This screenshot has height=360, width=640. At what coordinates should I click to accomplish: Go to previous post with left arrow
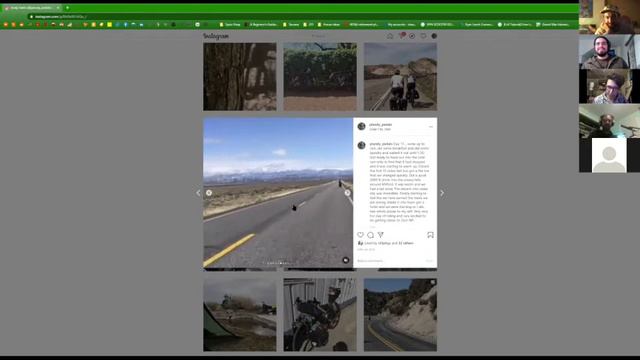click(198, 193)
